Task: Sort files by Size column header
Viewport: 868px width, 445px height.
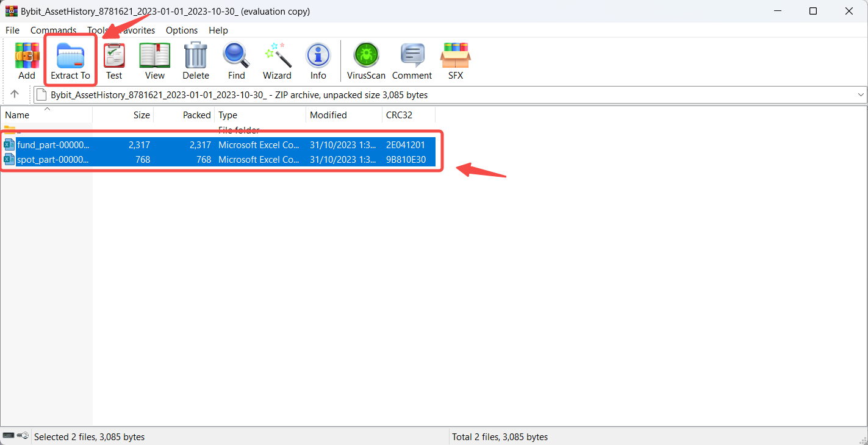Action: tap(123, 115)
